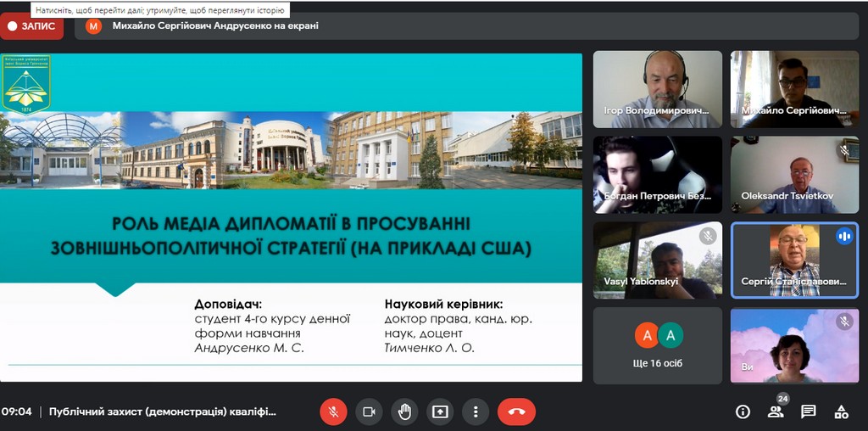868x431 pixels.
Task: Click the shared presentation slide title
Action: pos(290,237)
